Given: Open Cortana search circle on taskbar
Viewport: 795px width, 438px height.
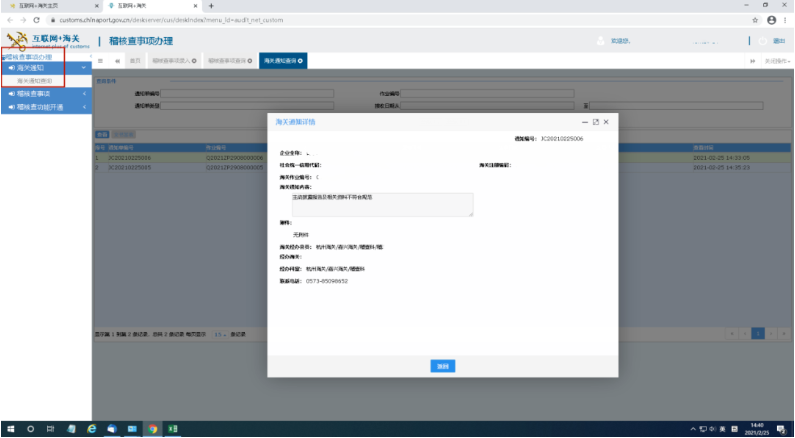Looking at the screenshot, I should [x=30, y=429].
